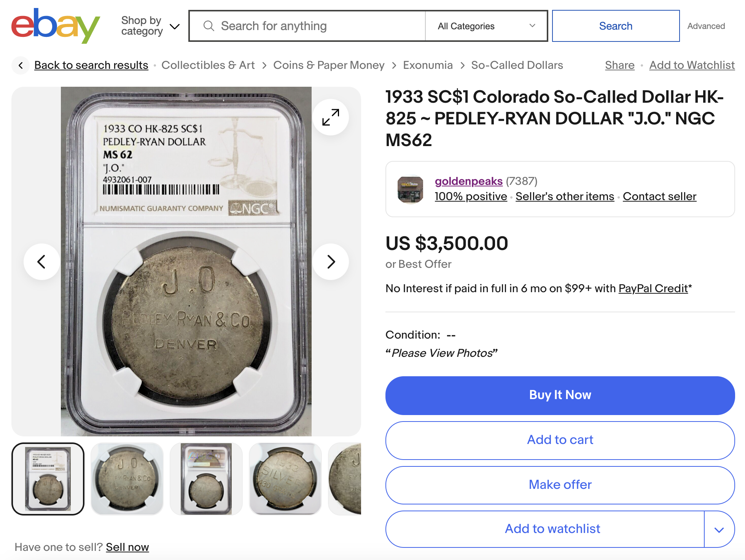Open the PayPal Credit link

(653, 288)
